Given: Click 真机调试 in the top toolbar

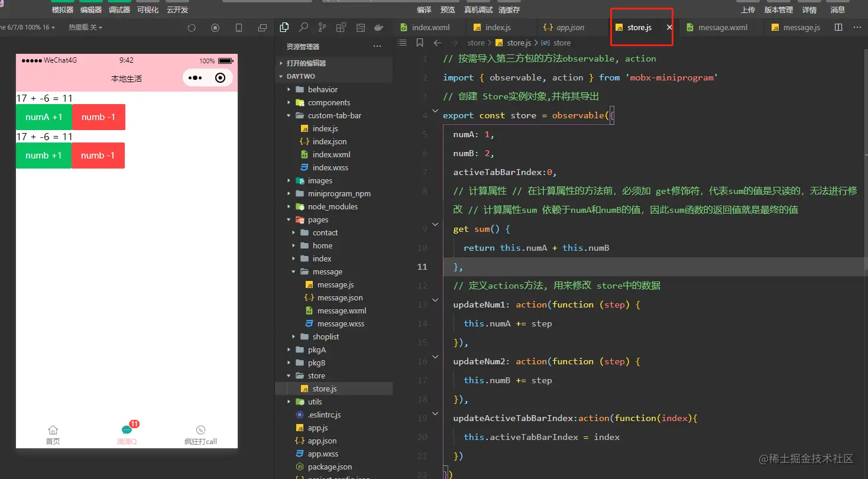Looking at the screenshot, I should [478, 9].
